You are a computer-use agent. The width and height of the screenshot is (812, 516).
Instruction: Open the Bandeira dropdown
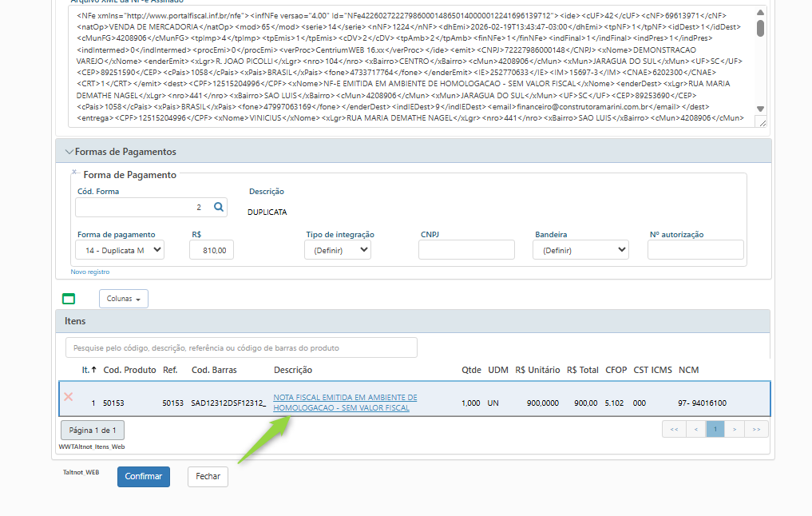click(x=580, y=250)
